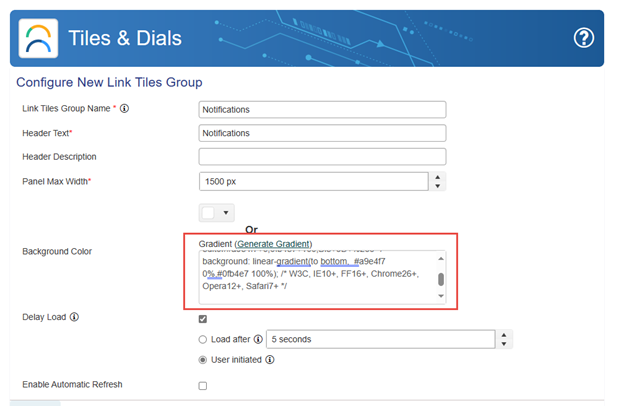Show Delay Load info tooltip
Viewport: 624px width, 406px height.
pyautogui.click(x=74, y=317)
